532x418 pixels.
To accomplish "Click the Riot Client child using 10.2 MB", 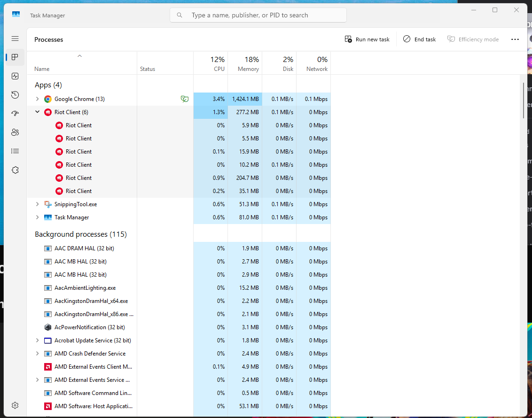I will pyautogui.click(x=179, y=165).
